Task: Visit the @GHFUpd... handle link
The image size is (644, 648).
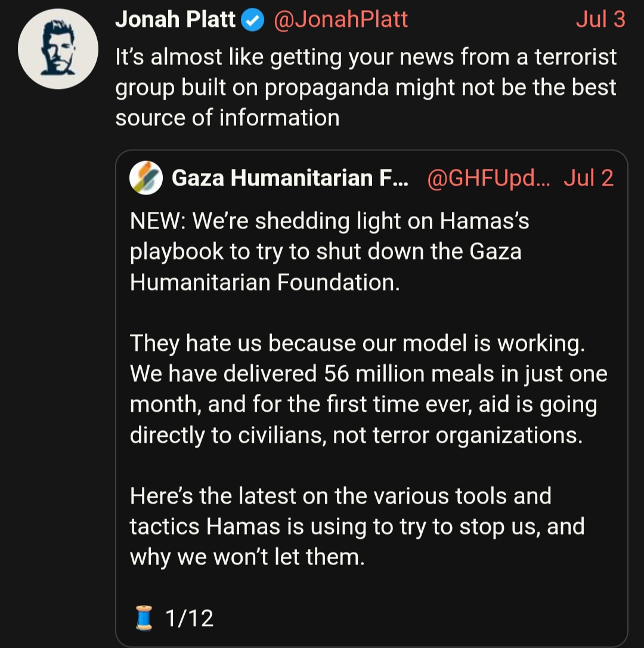Action: point(489,178)
